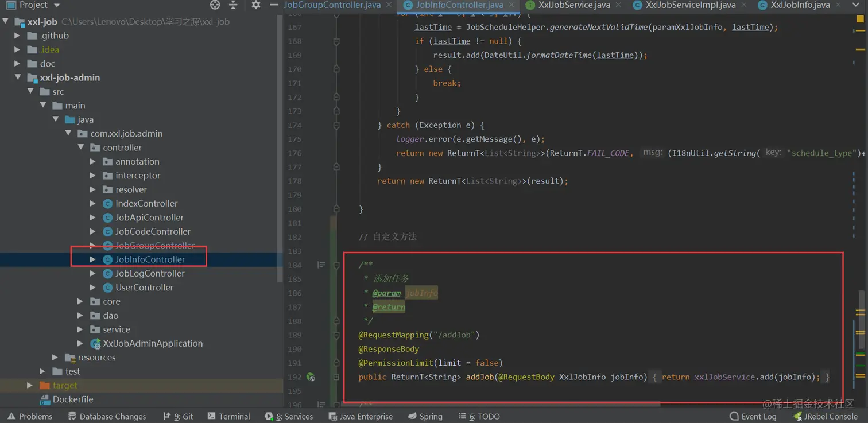Viewport: 868px width, 423px height.
Task: Close the XxlJobServiceImpl.java tab
Action: 745,5
